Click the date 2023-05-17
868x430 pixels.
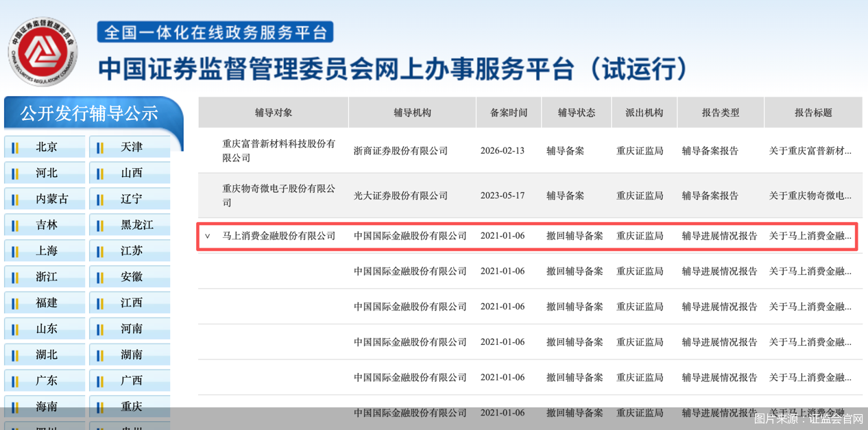503,195
